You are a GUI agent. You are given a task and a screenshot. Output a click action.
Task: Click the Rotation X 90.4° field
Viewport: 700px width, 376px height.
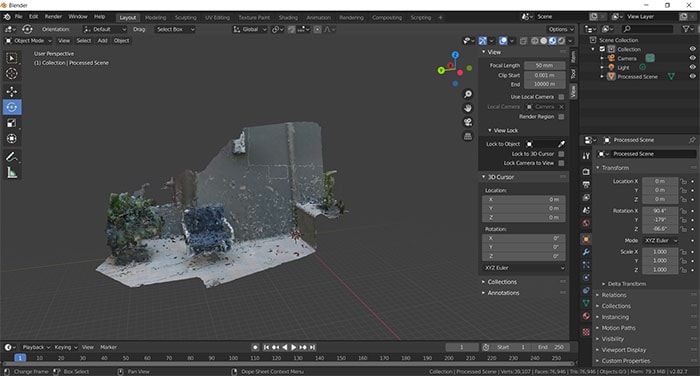(x=660, y=211)
